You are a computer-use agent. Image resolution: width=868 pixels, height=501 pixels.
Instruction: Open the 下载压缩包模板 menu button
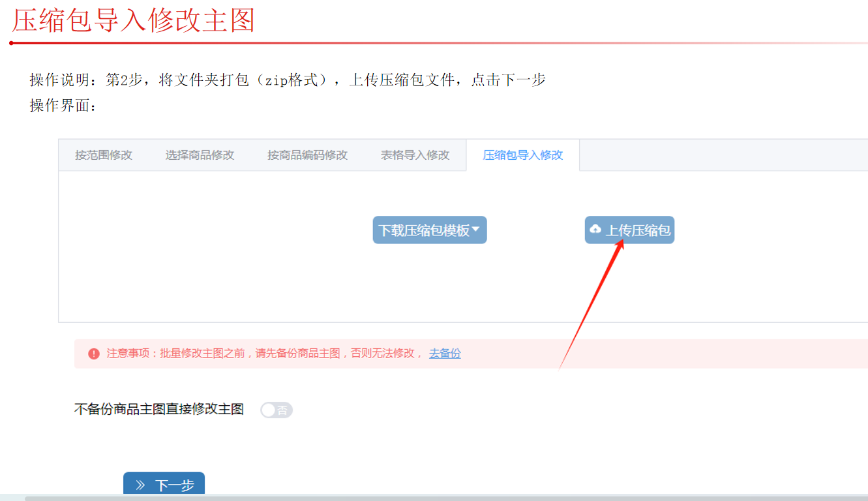pyautogui.click(x=424, y=230)
